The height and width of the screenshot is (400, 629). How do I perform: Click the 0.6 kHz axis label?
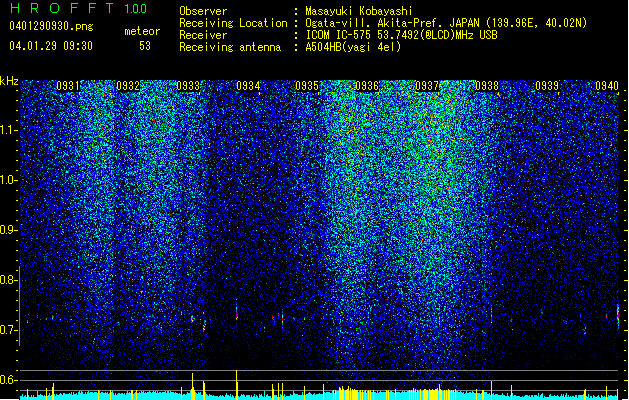9,380
